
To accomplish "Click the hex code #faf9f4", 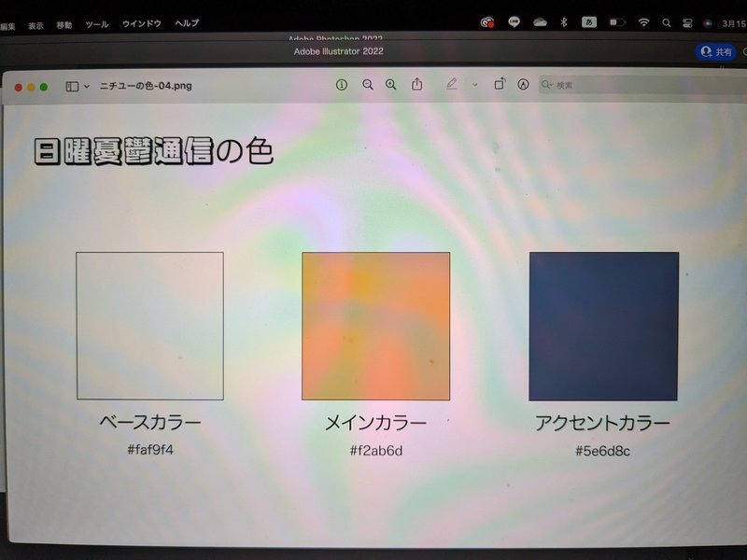I will (150, 450).
